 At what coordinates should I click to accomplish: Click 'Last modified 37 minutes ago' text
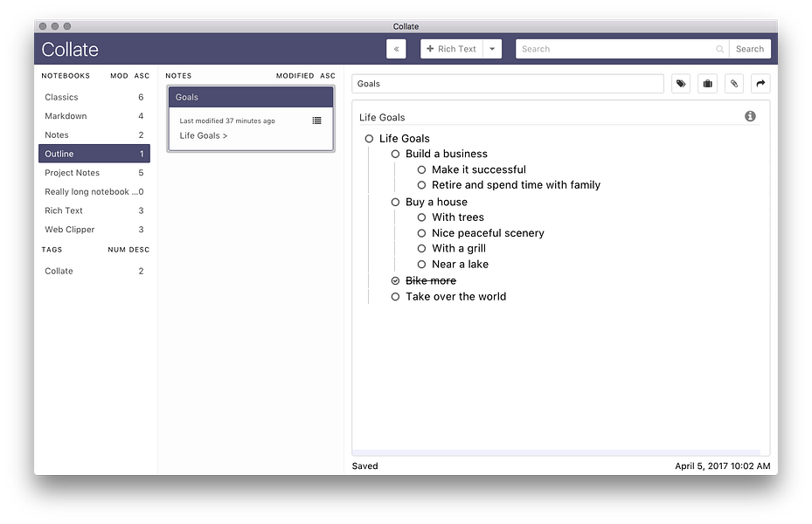pos(227,121)
